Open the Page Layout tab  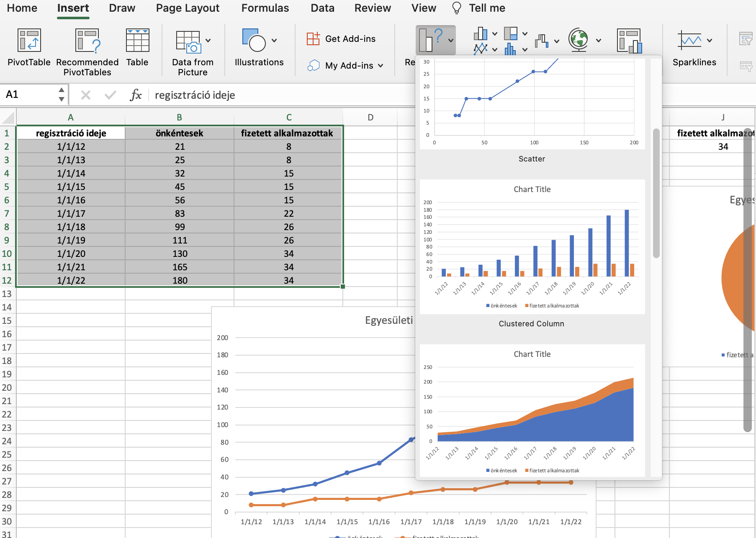tap(188, 8)
